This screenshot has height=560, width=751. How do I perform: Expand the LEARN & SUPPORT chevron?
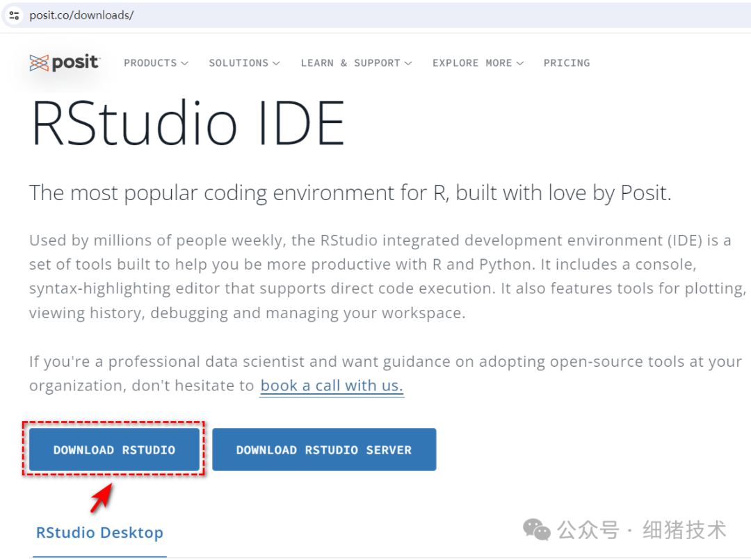tap(407, 63)
